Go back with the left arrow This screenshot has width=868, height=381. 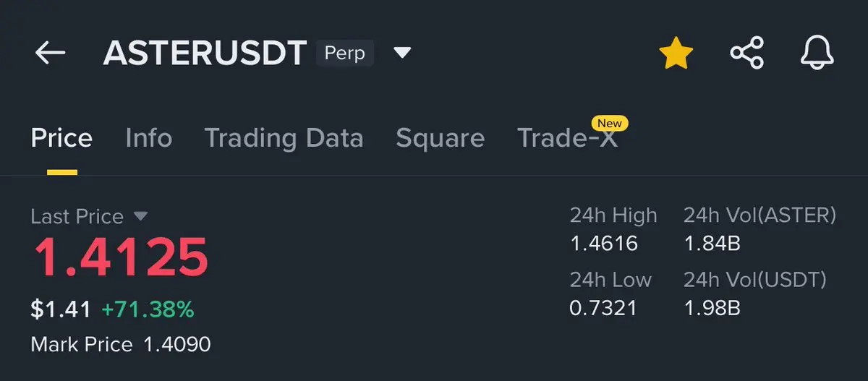pos(50,53)
